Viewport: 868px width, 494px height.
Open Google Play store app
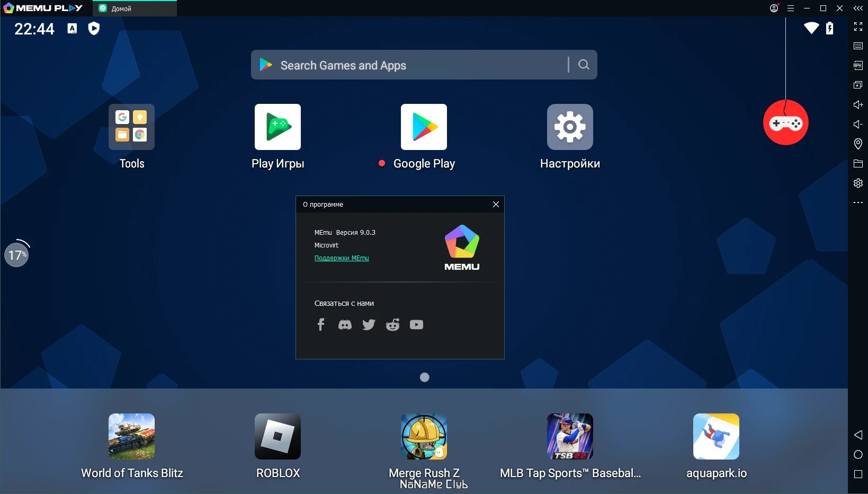pos(424,127)
